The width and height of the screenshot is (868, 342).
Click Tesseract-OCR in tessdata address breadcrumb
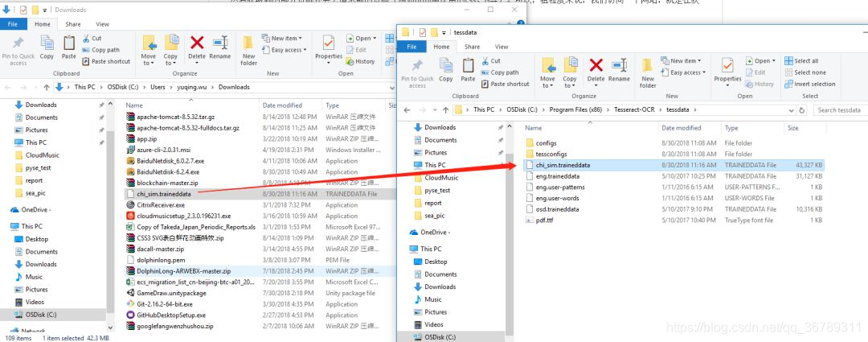tap(634, 109)
